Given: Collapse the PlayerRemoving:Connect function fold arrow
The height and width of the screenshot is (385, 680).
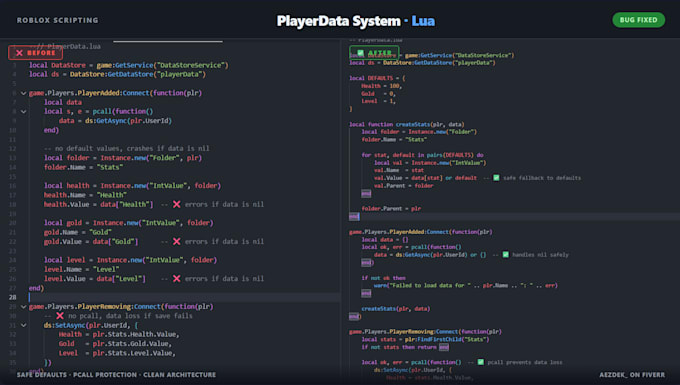Looking at the screenshot, I should 23,307.
